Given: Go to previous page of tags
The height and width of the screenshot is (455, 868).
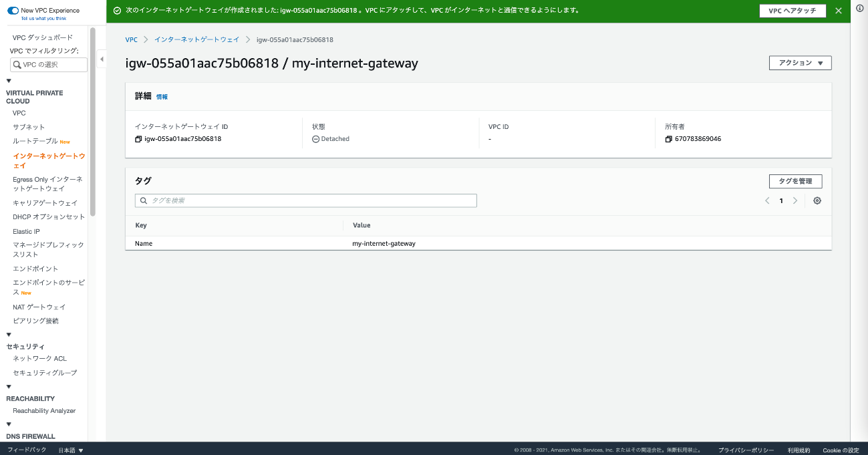Looking at the screenshot, I should [767, 200].
